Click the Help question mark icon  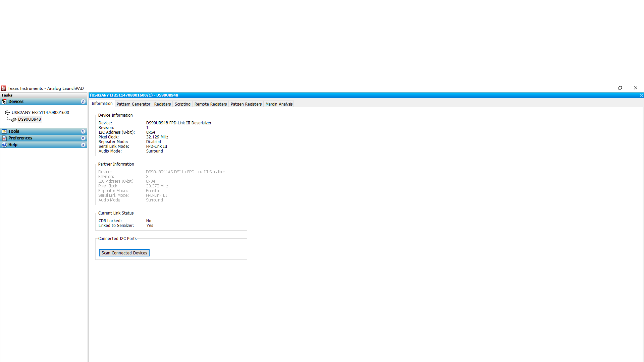pyautogui.click(x=4, y=145)
